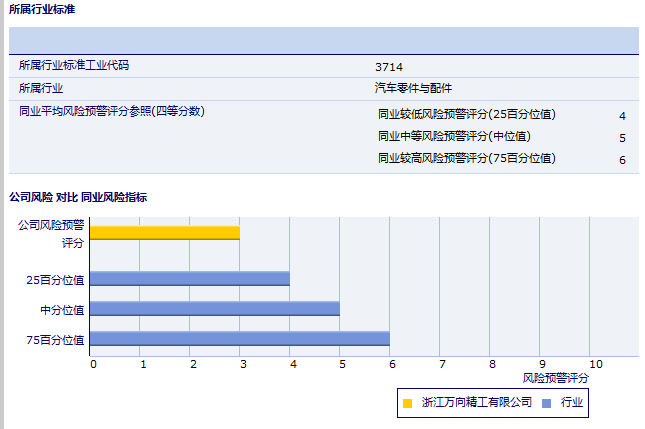This screenshot has height=429, width=645.
Task: Click the 同业较高风险预警评分(75百分位值) text
Action: coord(466,159)
